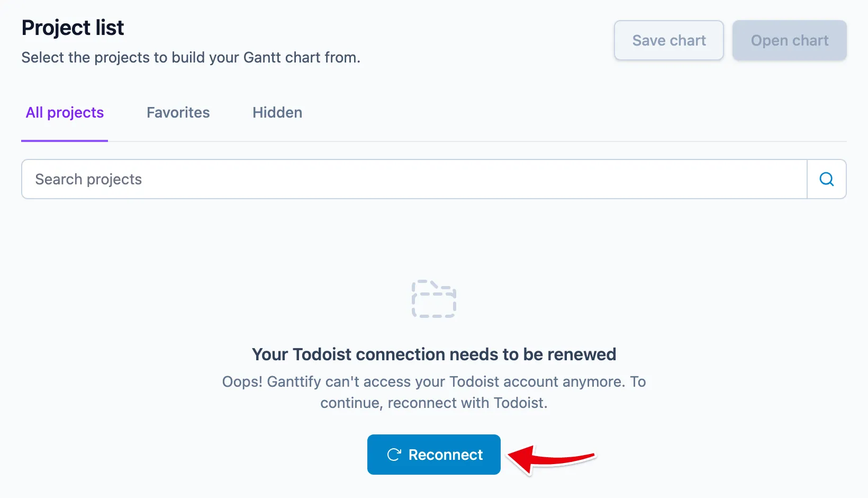
Task: Click the 'Select the projects' subtitle text
Action: [x=191, y=57]
